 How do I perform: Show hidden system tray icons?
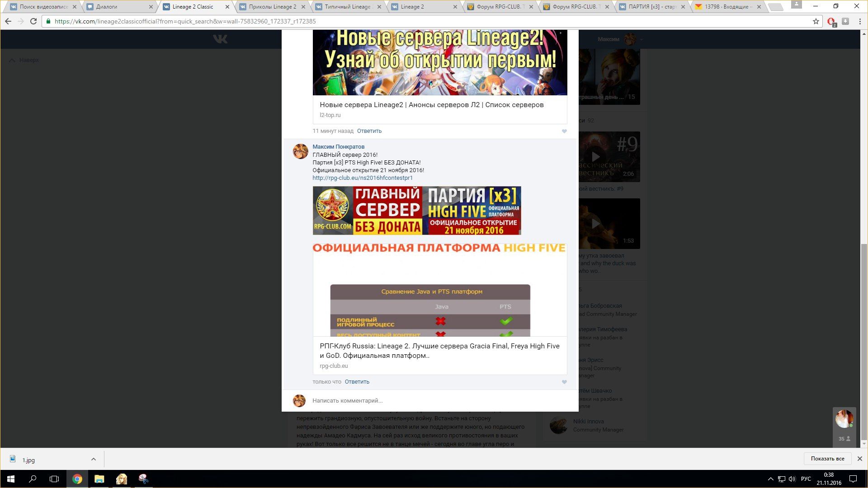(x=770, y=479)
